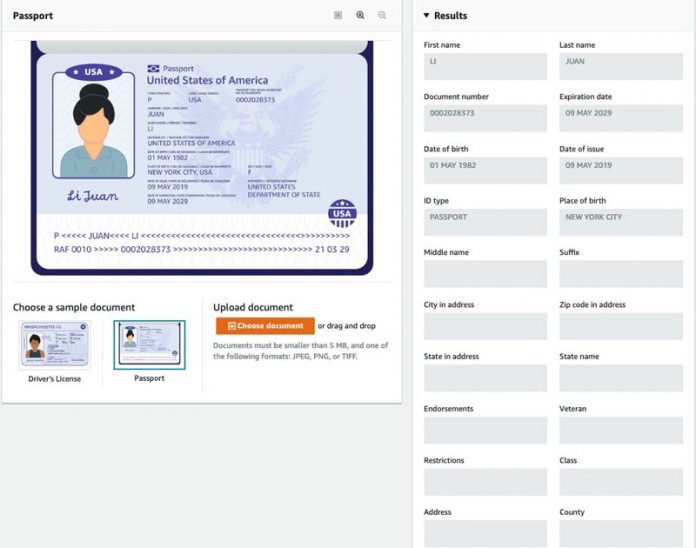This screenshot has height=548, width=696.
Task: Click the round USA seal on passport
Action: pos(342,213)
